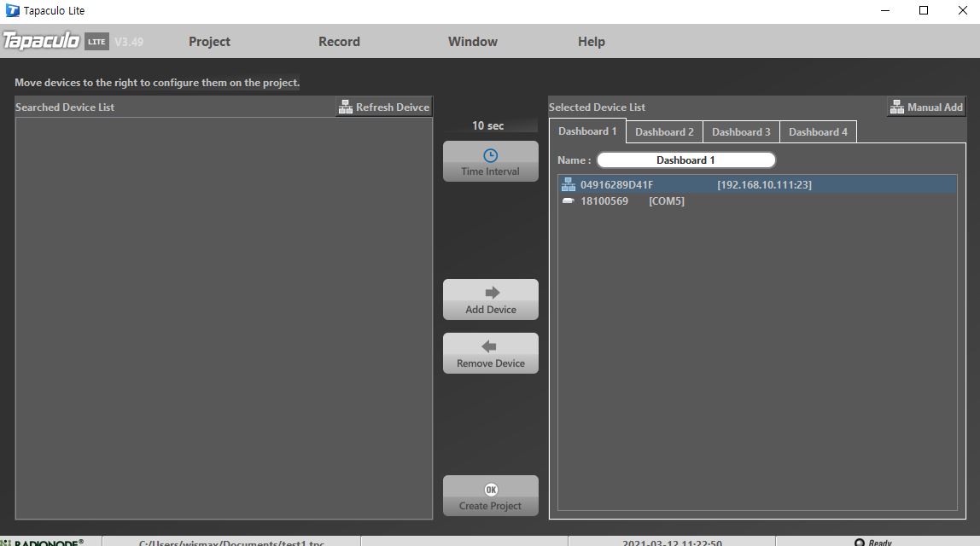
Task: Click the dashboard Name input field
Action: (x=686, y=160)
